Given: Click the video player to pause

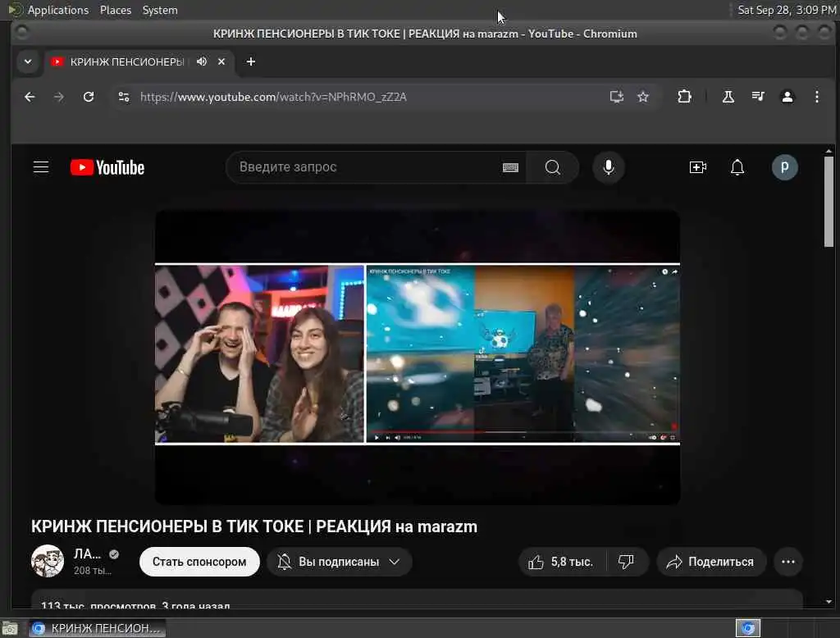Looking at the screenshot, I should point(418,357).
